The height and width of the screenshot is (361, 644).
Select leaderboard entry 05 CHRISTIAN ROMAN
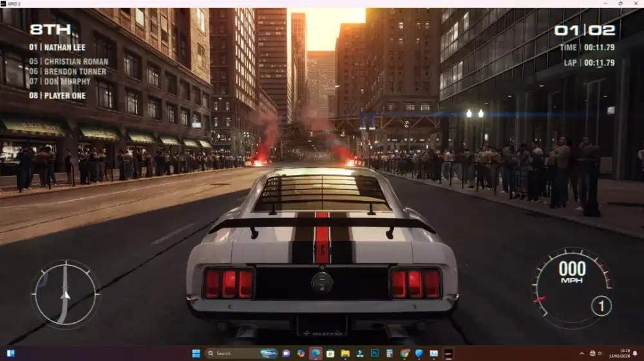[x=69, y=62]
